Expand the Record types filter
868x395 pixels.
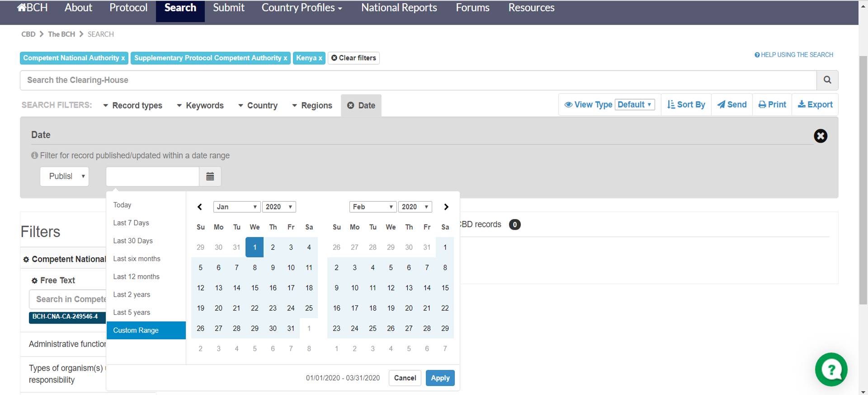click(x=132, y=105)
